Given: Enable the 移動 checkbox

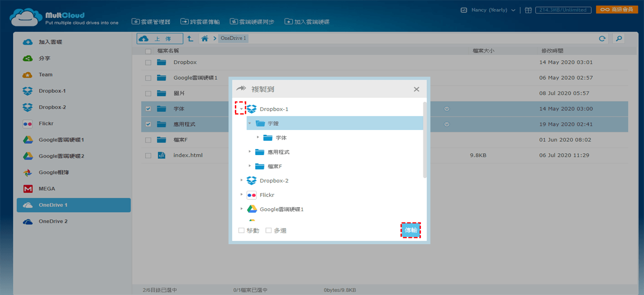Looking at the screenshot, I should 241,230.
